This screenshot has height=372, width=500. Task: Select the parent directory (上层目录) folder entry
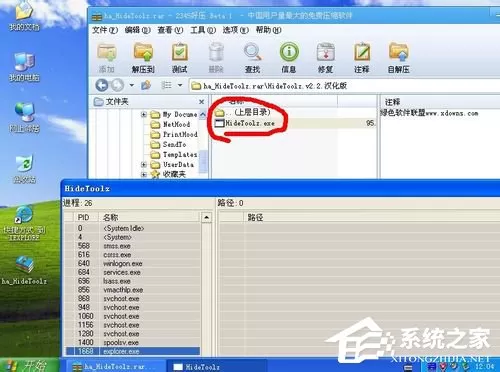pyautogui.click(x=243, y=112)
